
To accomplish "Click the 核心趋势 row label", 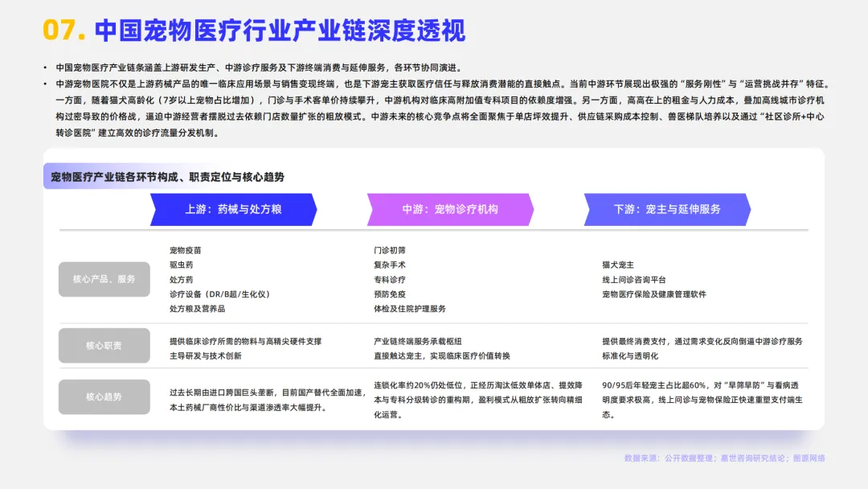I will tap(104, 397).
